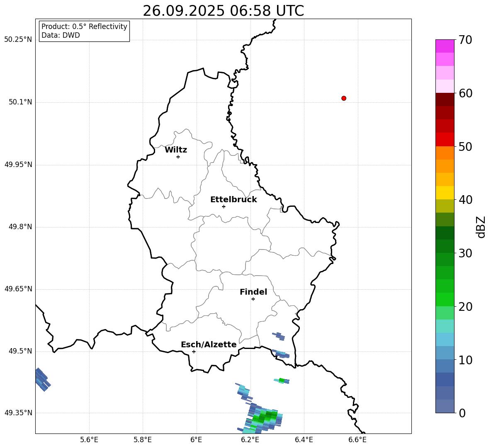Click the magenta color at top of colorbar
This screenshot has height=448, width=491.
[445, 46]
